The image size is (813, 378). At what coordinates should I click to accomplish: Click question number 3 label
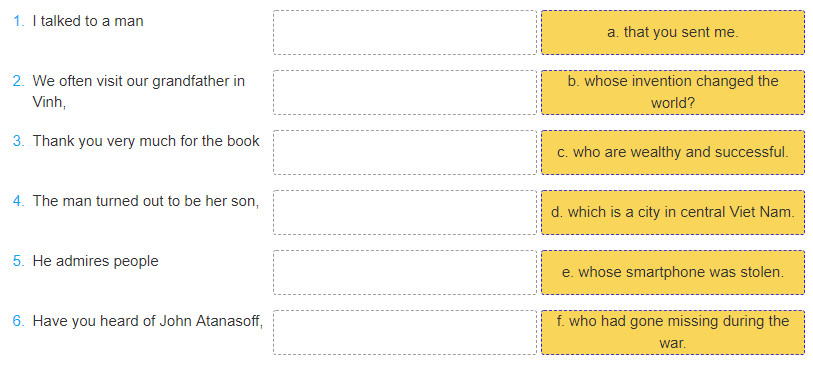(x=19, y=141)
